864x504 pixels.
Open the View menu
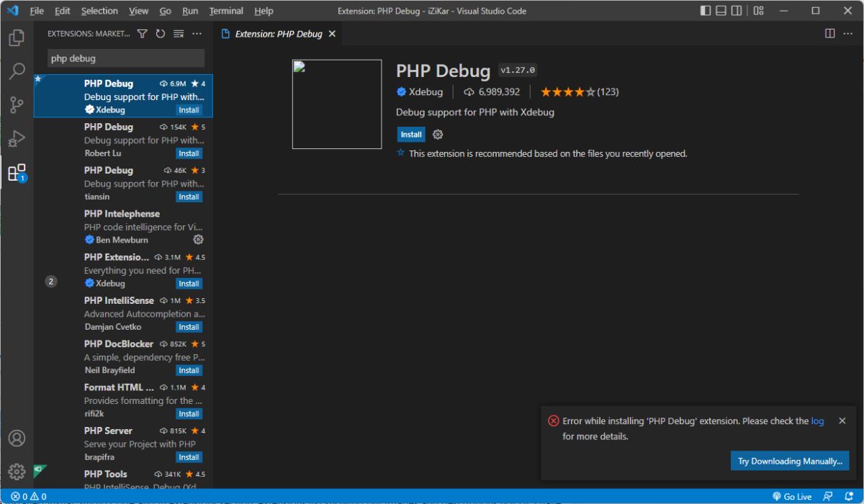[139, 11]
